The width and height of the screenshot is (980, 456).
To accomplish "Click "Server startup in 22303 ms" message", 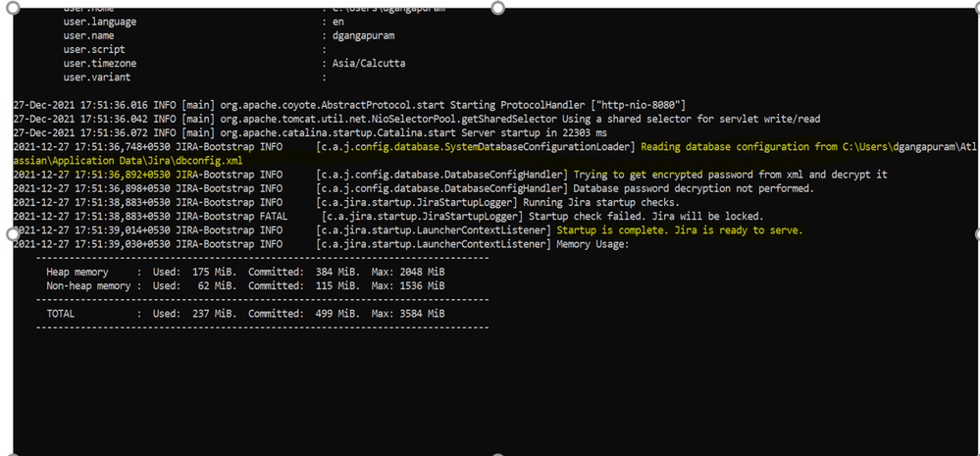I will click(533, 132).
